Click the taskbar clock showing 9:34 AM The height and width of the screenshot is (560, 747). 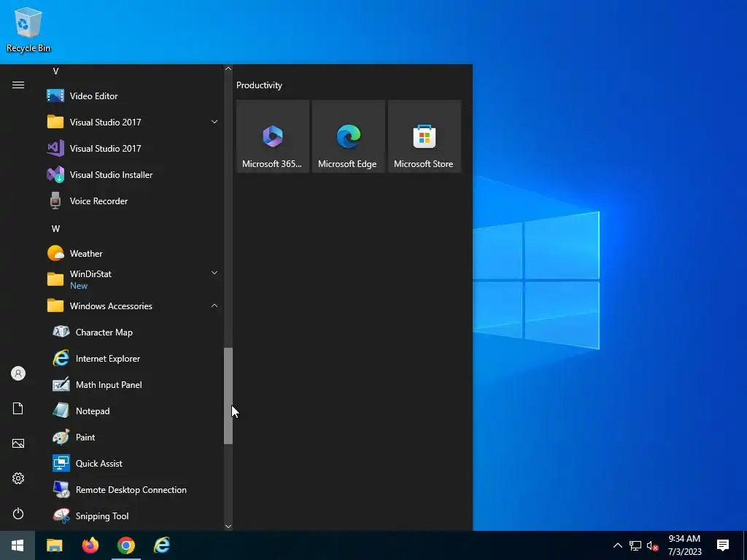pos(684,545)
